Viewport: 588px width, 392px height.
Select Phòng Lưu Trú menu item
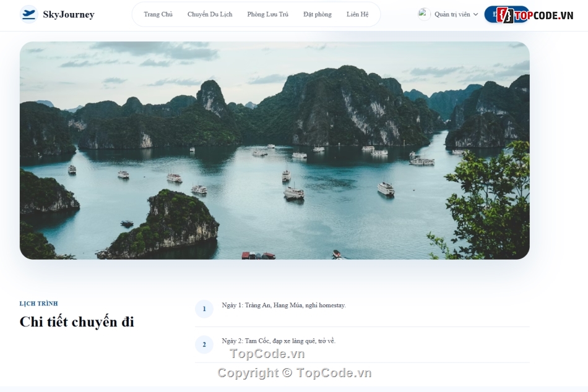pos(268,14)
